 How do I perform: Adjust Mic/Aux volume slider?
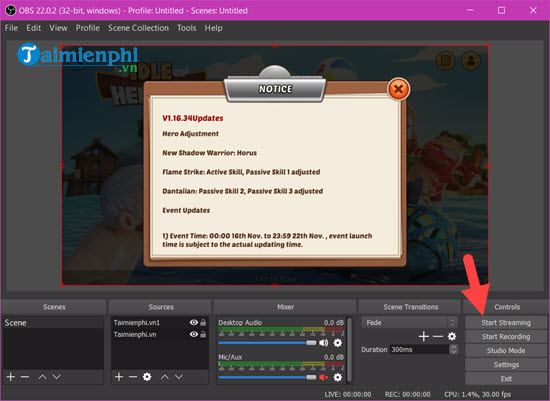point(267,377)
